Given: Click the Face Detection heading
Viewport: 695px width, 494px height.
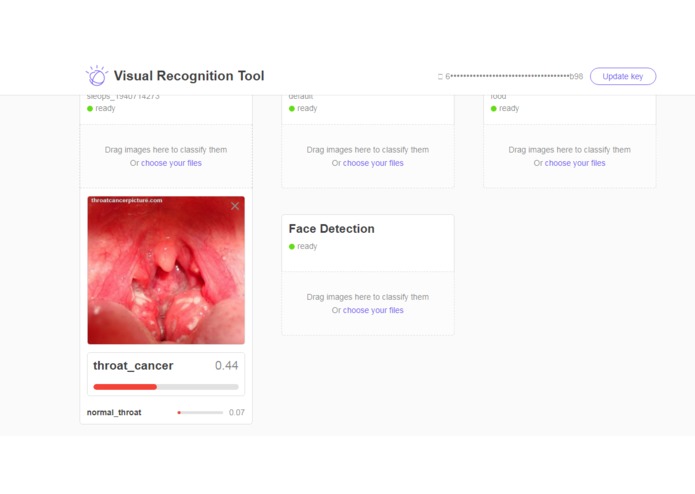Looking at the screenshot, I should tap(332, 229).
